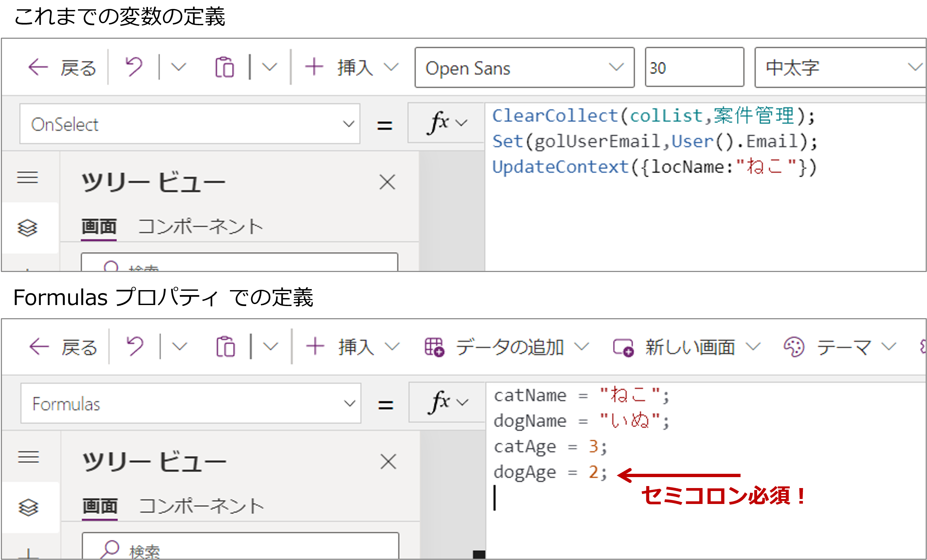Open the OnSelect property dropdown
The width and height of the screenshot is (927, 560).
[190, 124]
